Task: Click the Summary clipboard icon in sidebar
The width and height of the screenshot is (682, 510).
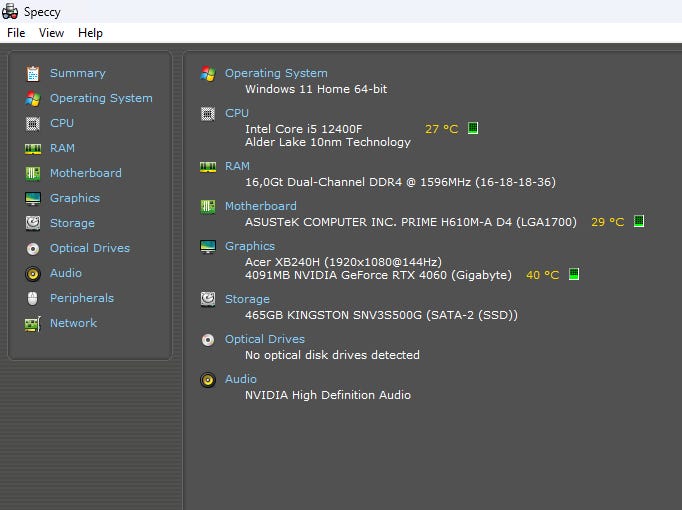Action: pyautogui.click(x=33, y=73)
